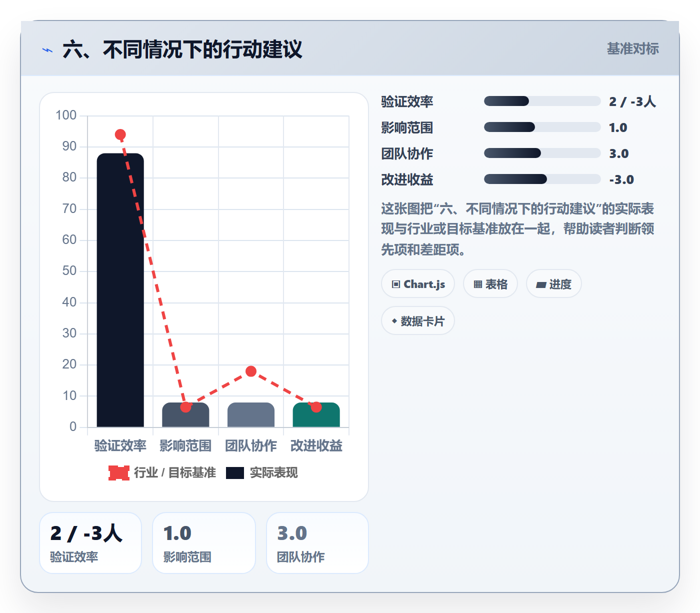700x613 pixels.
Task: Click the 基准对标 label in header
Action: click(x=632, y=48)
